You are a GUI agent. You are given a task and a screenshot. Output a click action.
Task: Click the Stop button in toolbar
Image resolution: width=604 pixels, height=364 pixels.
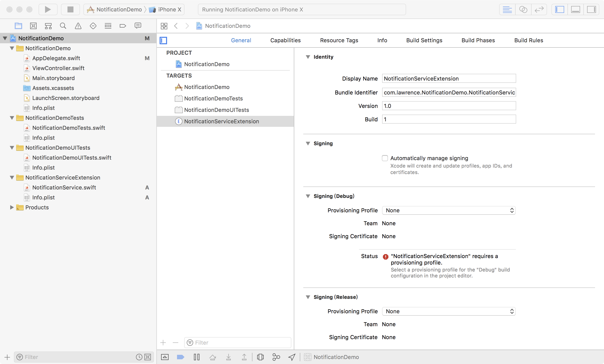click(x=70, y=9)
